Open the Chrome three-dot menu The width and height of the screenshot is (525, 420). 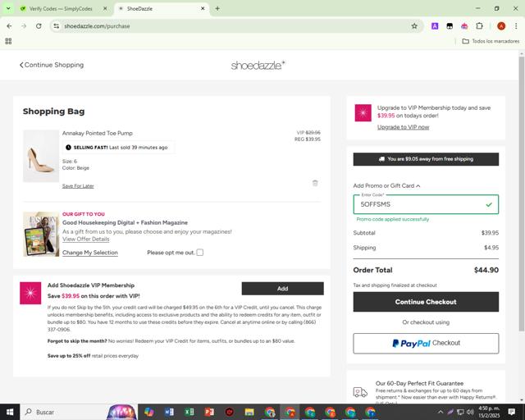516,26
